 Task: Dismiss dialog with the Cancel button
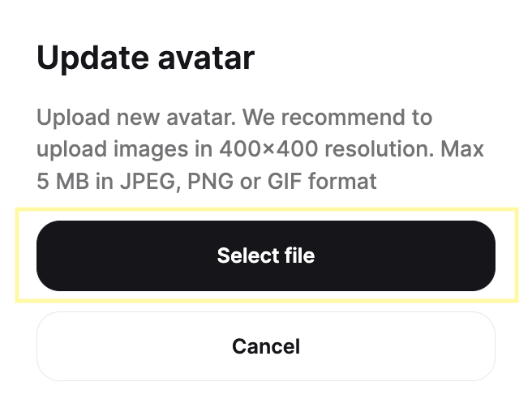coord(266,346)
